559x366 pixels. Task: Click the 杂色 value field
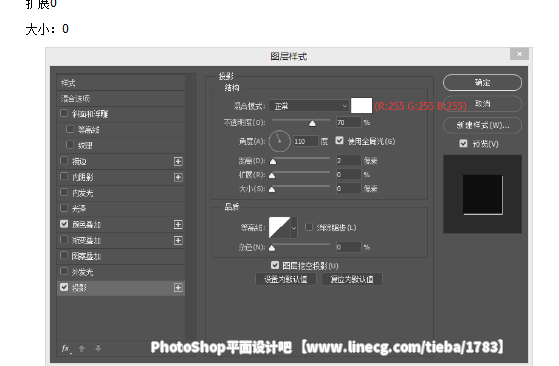click(349, 247)
